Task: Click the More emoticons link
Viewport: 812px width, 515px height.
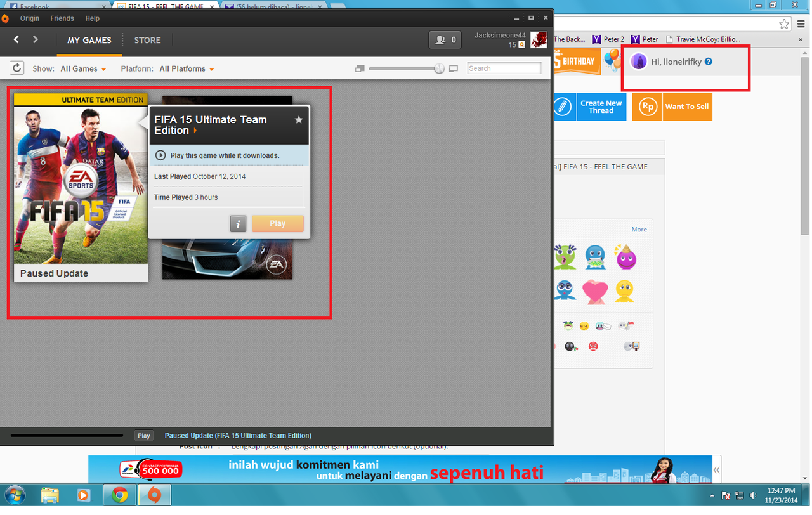Action: click(x=639, y=230)
